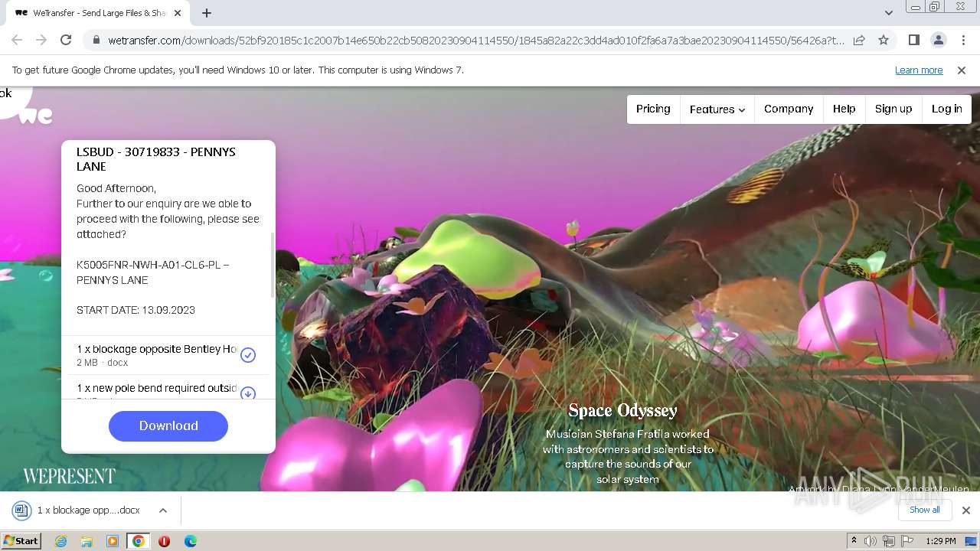Reload the page with the refresh icon
Viewport: 980px width, 551px height.
pos(66,40)
